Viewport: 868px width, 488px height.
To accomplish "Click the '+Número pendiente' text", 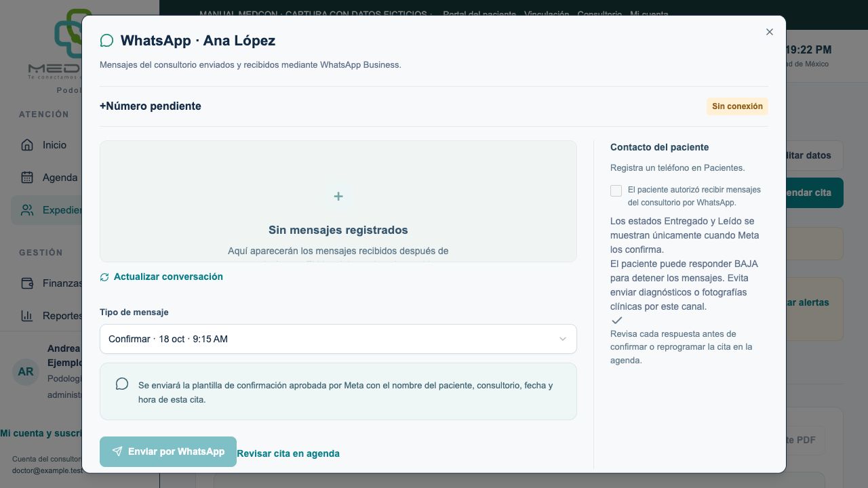I will (151, 106).
